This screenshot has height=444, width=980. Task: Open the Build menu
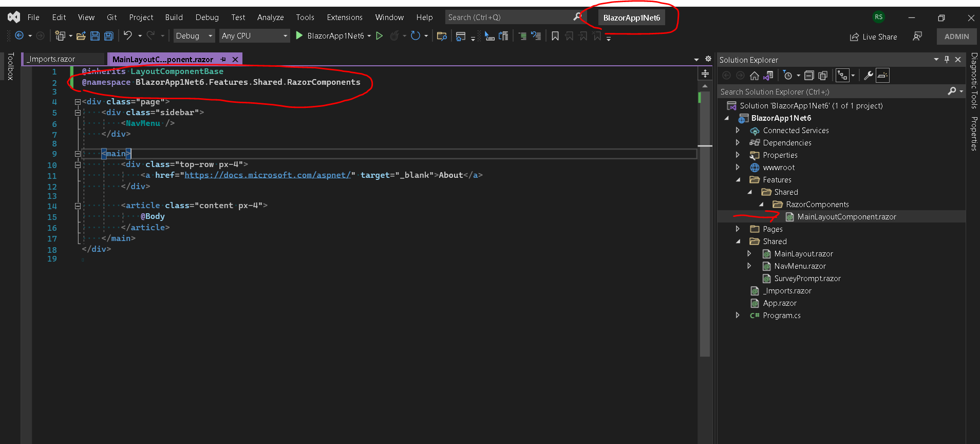point(174,17)
